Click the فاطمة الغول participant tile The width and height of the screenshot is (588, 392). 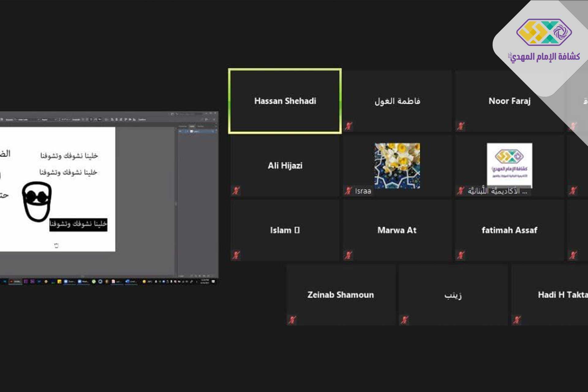(x=397, y=101)
